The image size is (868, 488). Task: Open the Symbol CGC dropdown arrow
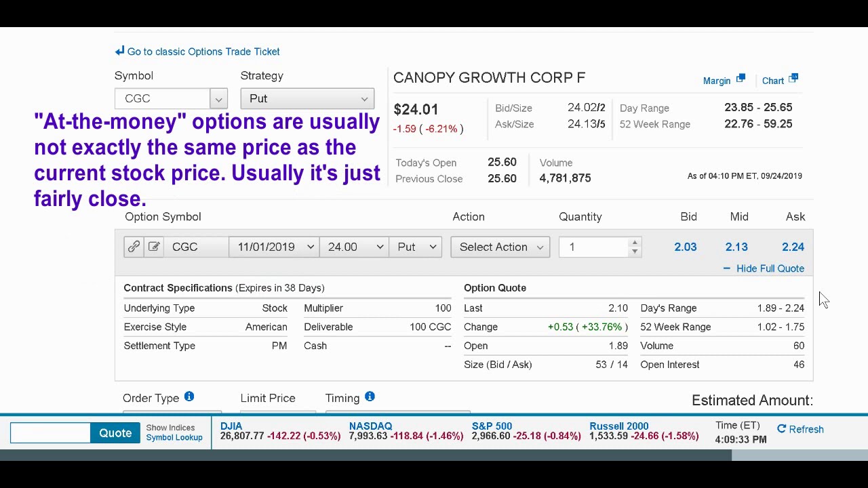click(218, 99)
